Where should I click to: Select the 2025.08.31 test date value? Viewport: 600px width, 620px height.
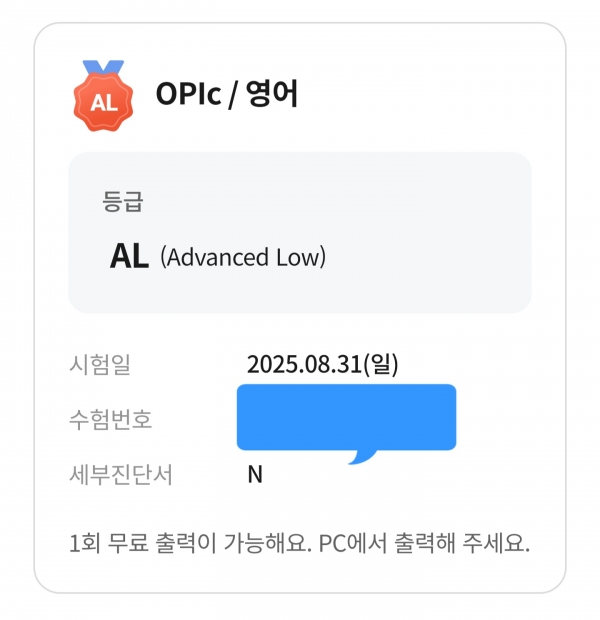(304, 364)
